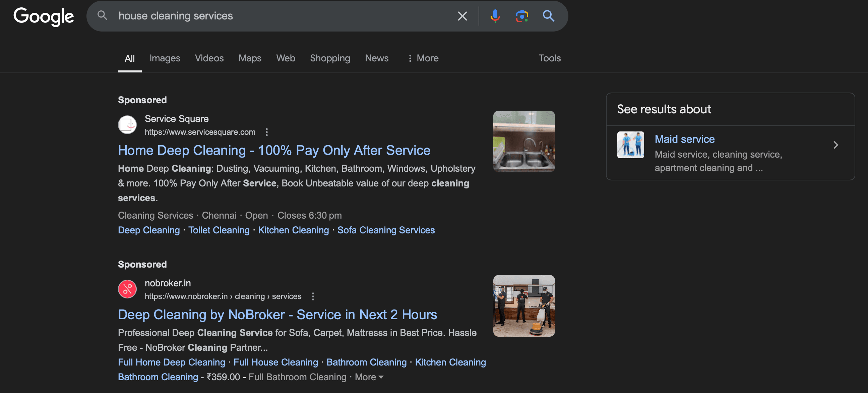
Task: Click the nobroker.in red favicon
Action: tap(127, 289)
